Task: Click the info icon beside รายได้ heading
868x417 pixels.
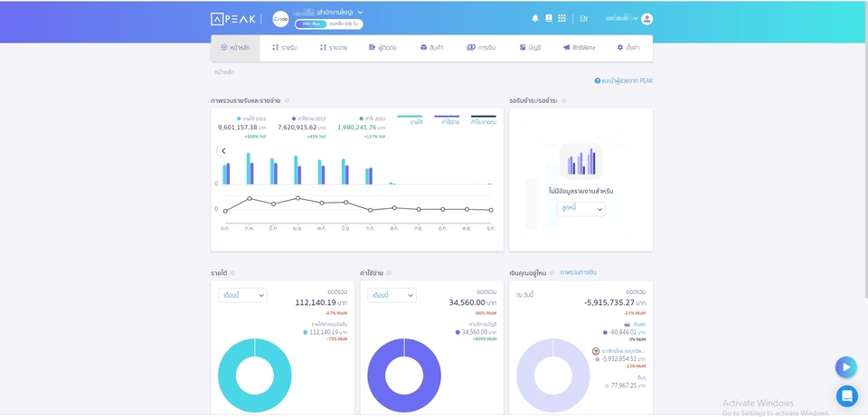Action: click(232, 273)
